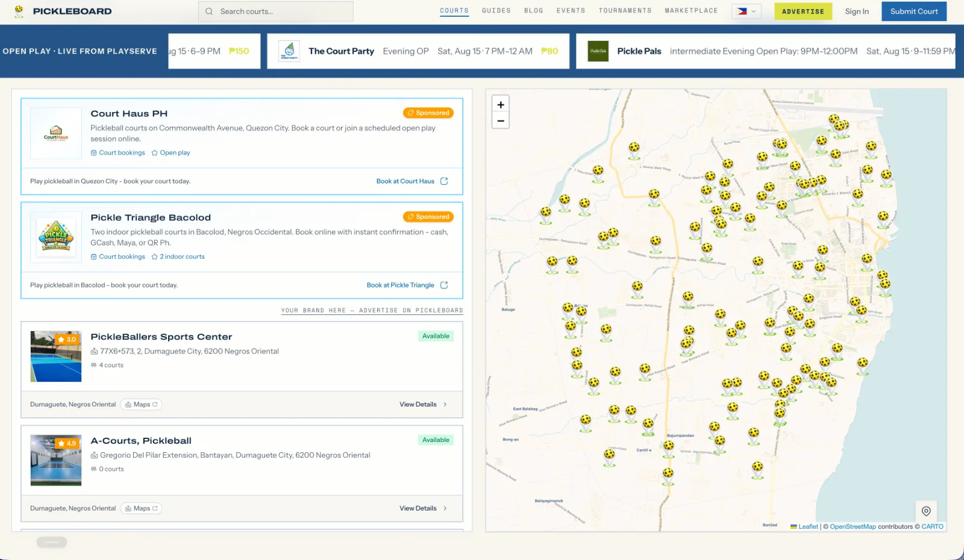Open A-Courts Pickleball photo
The image size is (964, 560).
[56, 460]
